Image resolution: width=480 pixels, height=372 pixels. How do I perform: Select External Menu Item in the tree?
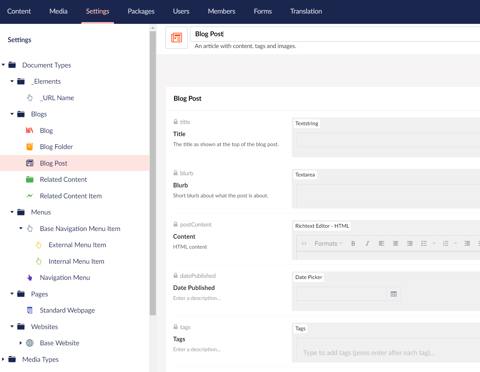(77, 245)
